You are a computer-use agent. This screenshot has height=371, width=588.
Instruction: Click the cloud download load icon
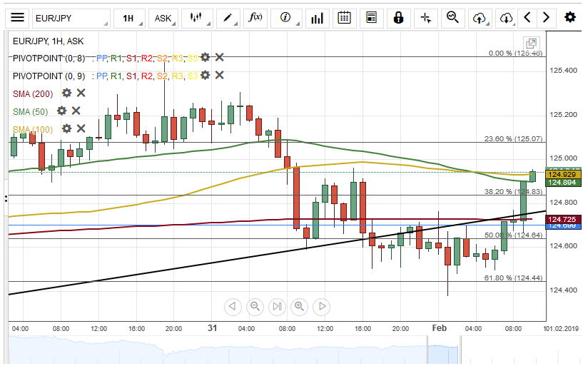506,18
